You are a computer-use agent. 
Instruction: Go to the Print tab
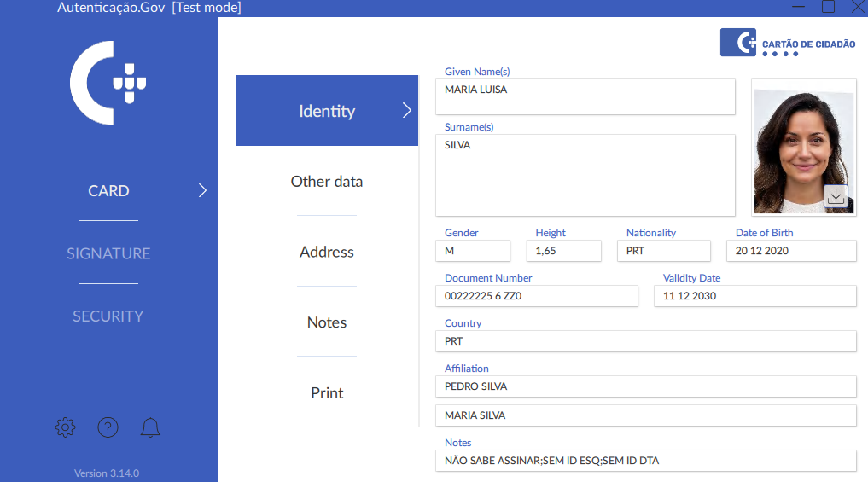pos(326,393)
